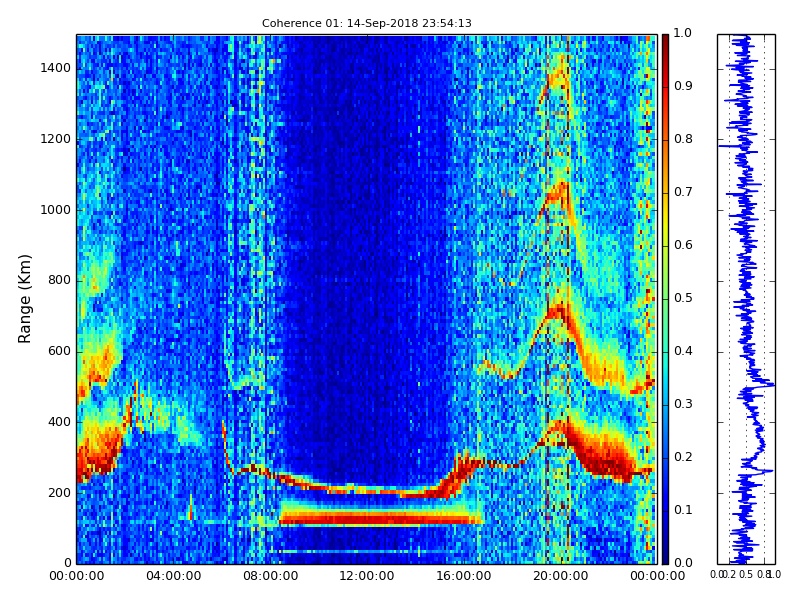Click the colorbar 0.0 label
The image size is (800, 600).
(683, 563)
